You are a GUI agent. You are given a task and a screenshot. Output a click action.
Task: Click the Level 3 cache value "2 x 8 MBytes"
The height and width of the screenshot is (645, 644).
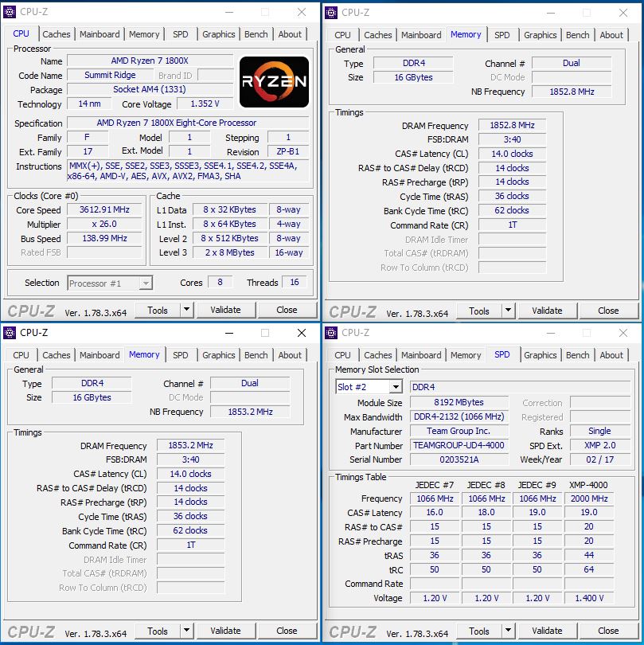pyautogui.click(x=229, y=252)
